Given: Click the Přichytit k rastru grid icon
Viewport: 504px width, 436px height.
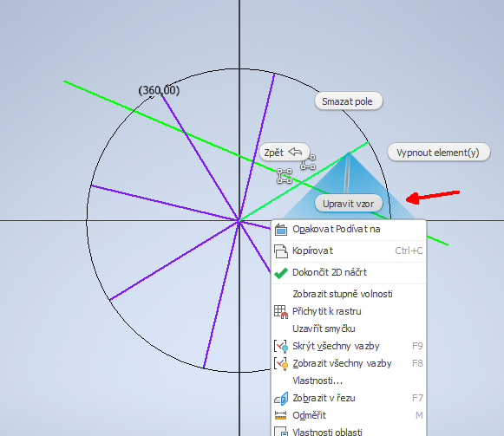Looking at the screenshot, I should (x=280, y=312).
